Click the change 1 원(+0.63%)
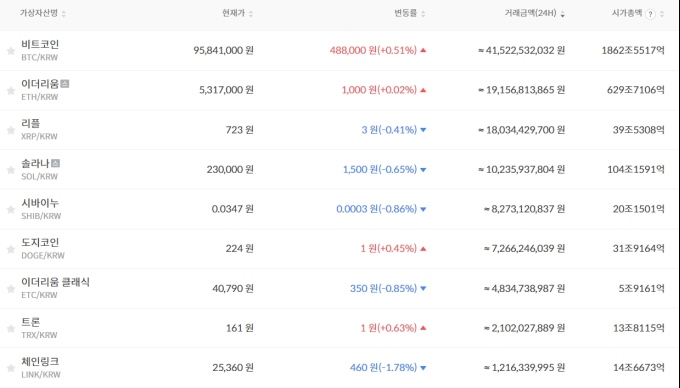Screen dimensions: 680x388 pyautogui.click(x=389, y=328)
